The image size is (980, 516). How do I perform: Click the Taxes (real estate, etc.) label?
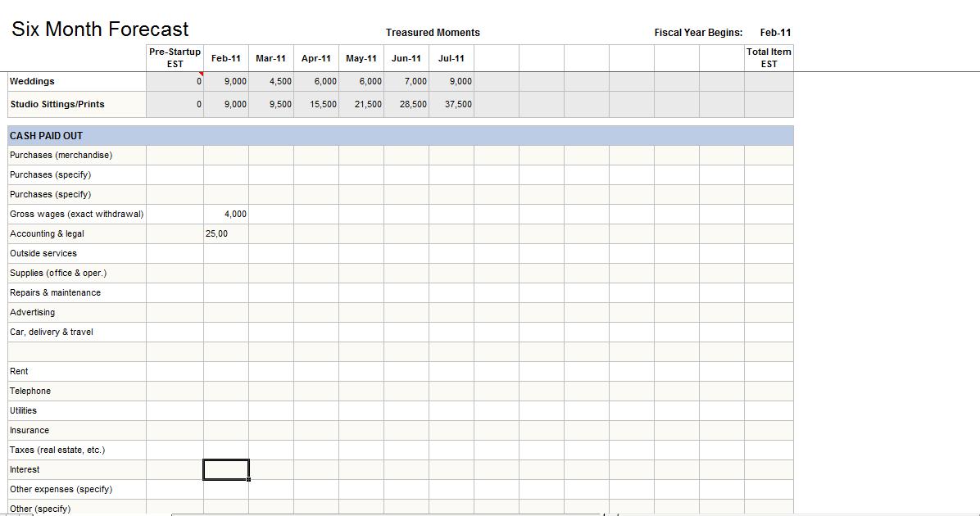coord(74,450)
